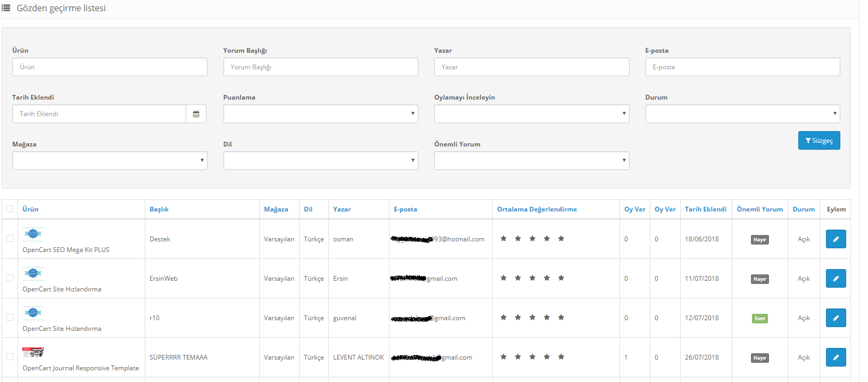Viewport: 868px width, 382px height.
Task: Click the OpenCart Journal Responsive Template thumbnail
Action: [x=32, y=352]
